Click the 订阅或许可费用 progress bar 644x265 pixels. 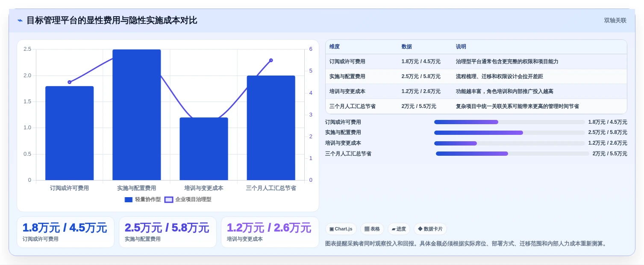(509, 122)
